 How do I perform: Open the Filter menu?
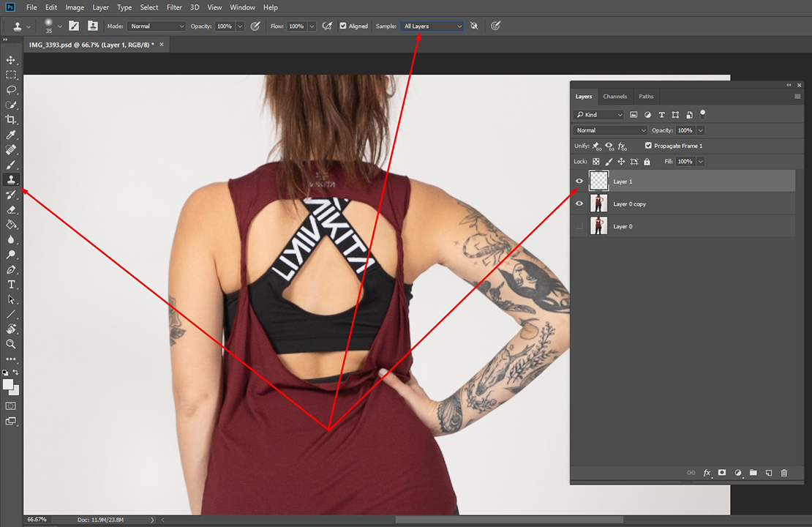point(174,7)
